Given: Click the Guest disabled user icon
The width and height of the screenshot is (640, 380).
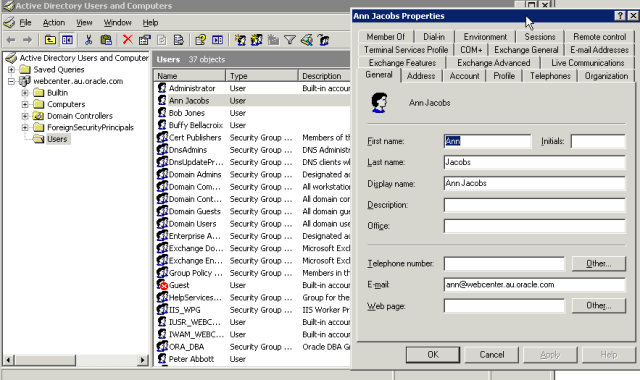Looking at the screenshot, I should pyautogui.click(x=162, y=285).
